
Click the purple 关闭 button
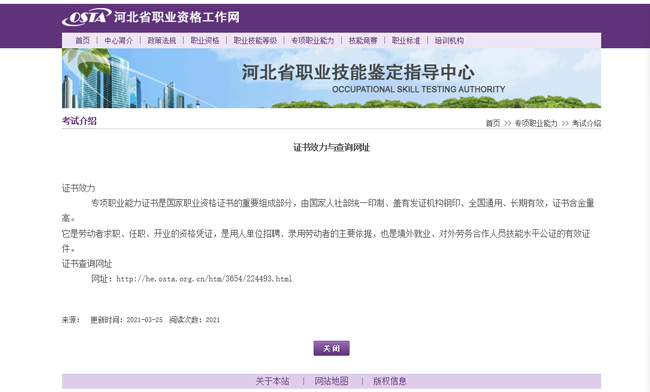(x=331, y=348)
